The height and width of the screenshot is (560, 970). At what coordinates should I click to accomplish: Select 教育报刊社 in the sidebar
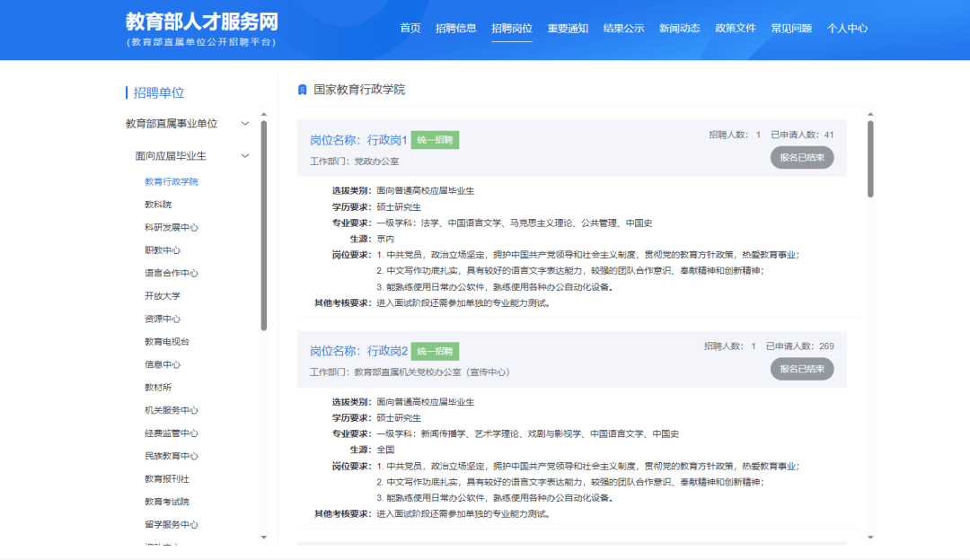(167, 479)
